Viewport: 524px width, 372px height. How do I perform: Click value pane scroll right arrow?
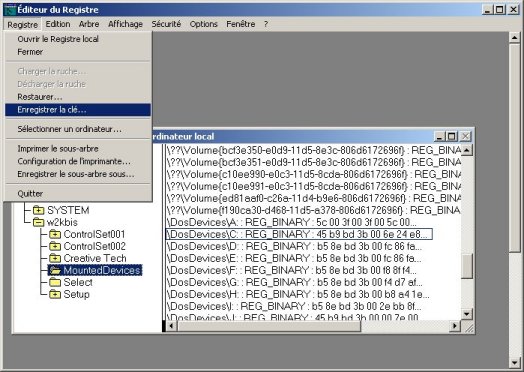455,326
